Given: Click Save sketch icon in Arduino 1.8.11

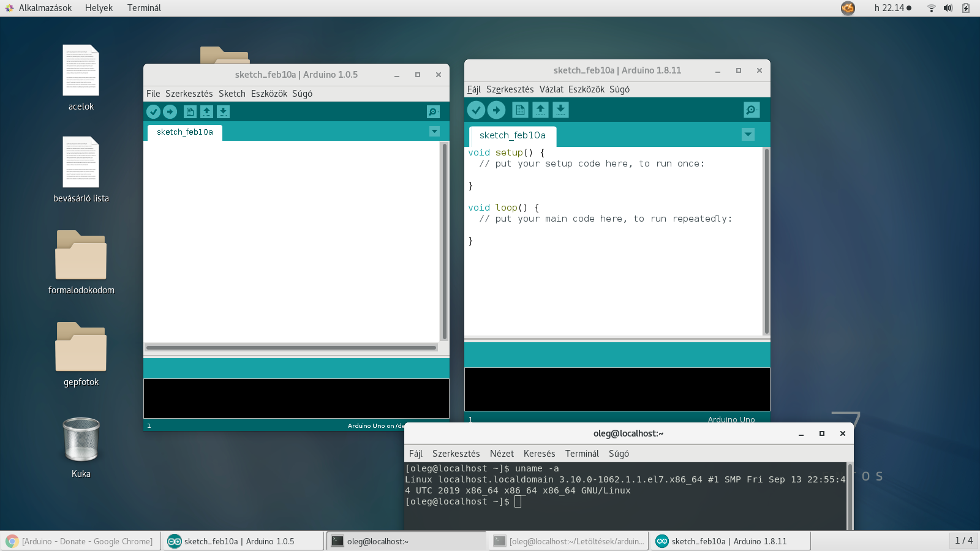Looking at the screenshot, I should tap(560, 110).
